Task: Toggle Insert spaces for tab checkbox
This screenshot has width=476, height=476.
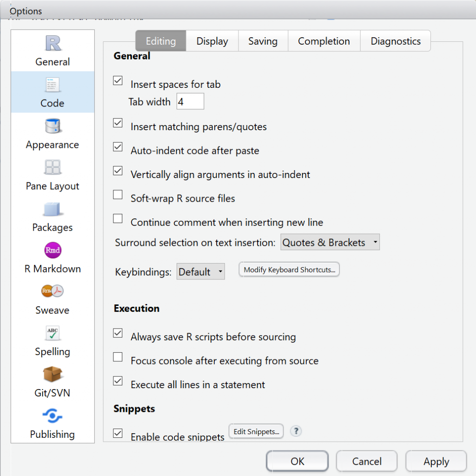Action: click(118, 81)
